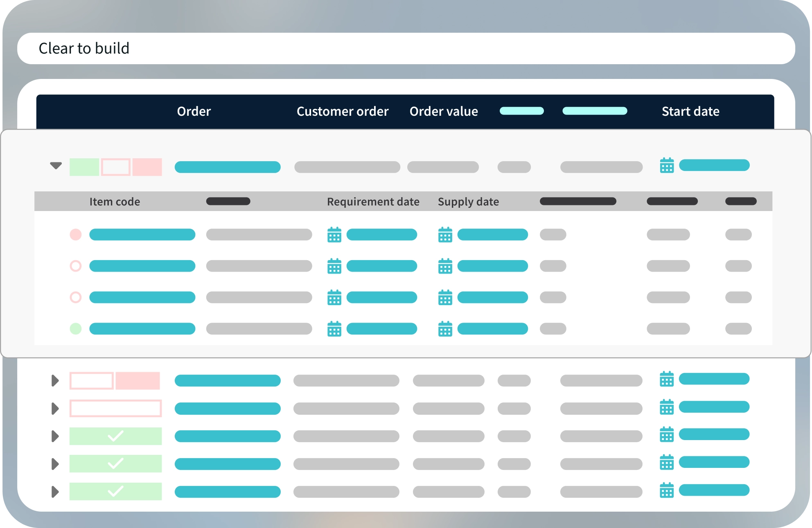Open the start date calendar in the first collapsed order row

click(x=667, y=379)
